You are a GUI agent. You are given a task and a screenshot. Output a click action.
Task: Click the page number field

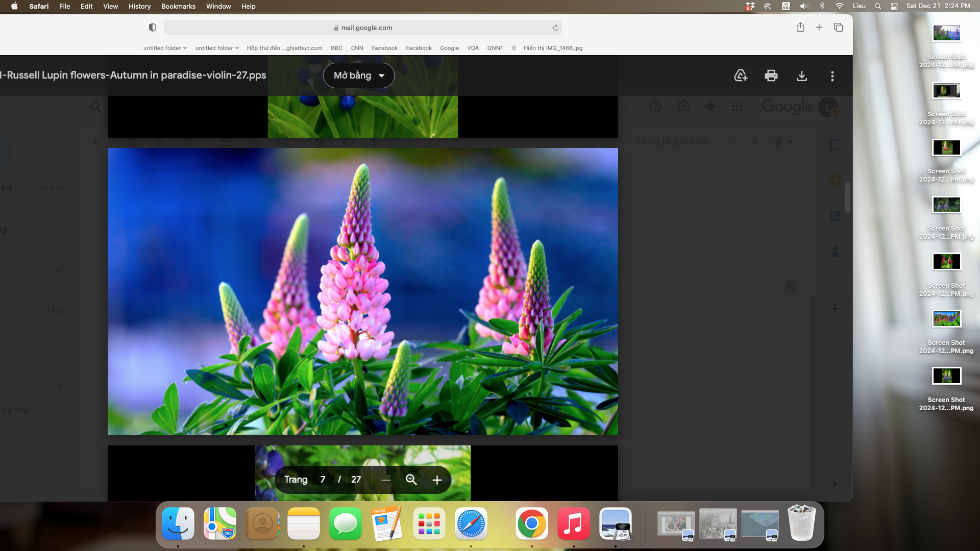pyautogui.click(x=323, y=480)
